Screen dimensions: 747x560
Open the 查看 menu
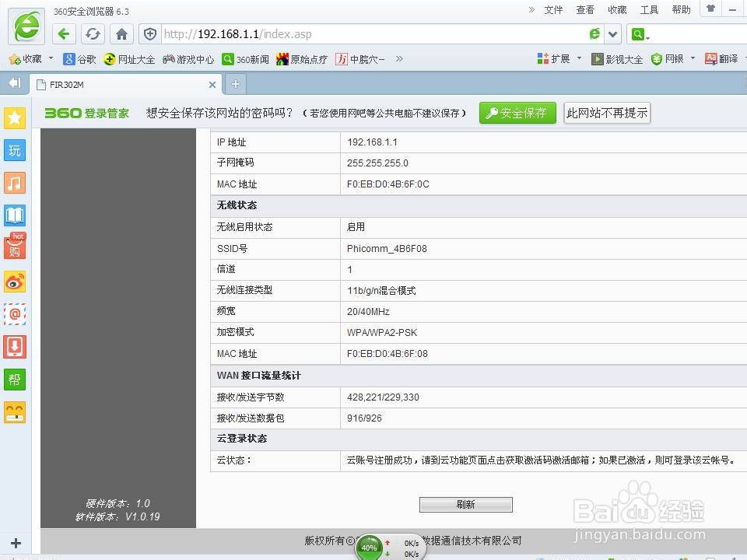click(x=585, y=9)
